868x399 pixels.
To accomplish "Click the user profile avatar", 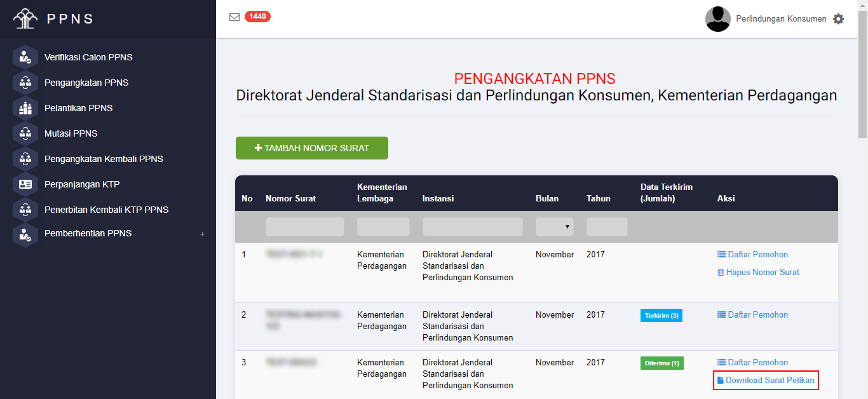I will click(717, 19).
